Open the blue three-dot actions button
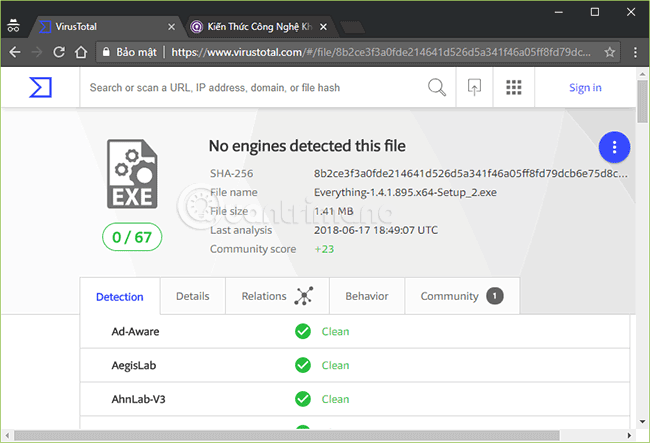This screenshot has height=443, width=650. pyautogui.click(x=614, y=147)
